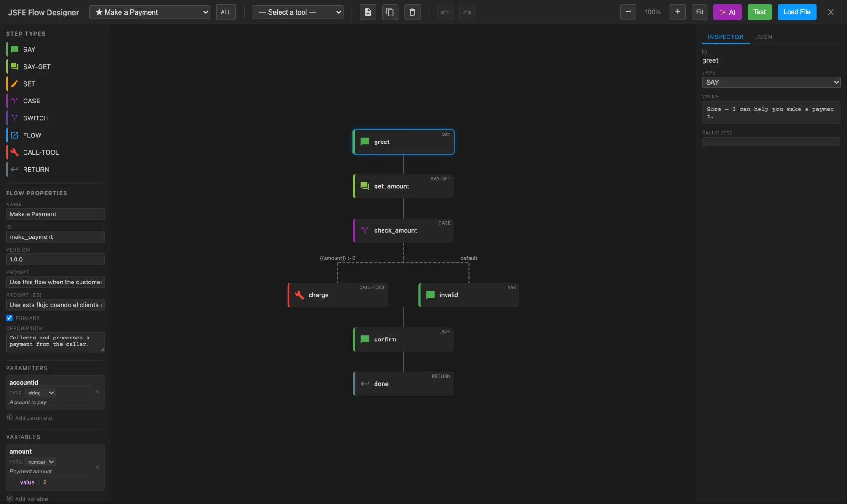Screen dimensions: 847x504
Task: Select the RETURN arrow icon
Action: coord(15,169)
